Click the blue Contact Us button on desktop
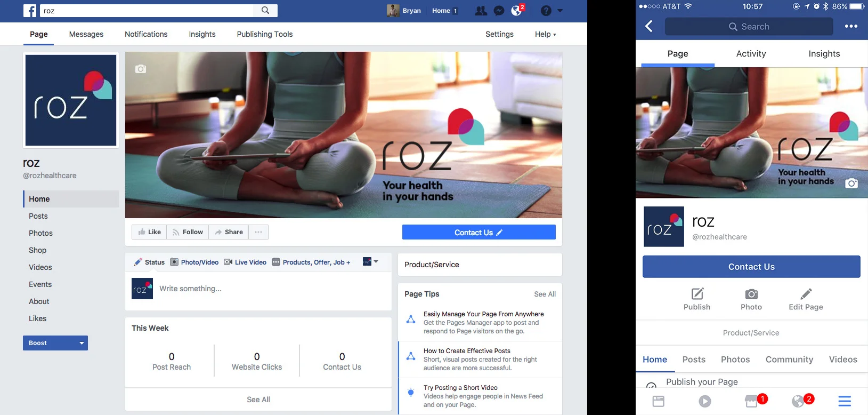 [478, 233]
